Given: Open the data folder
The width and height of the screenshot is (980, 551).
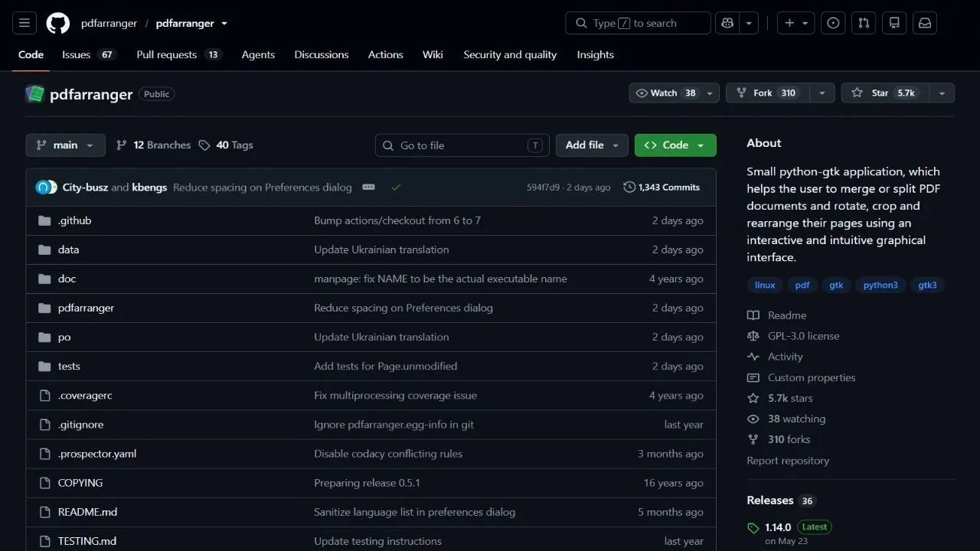Looking at the screenshot, I should pos(68,249).
